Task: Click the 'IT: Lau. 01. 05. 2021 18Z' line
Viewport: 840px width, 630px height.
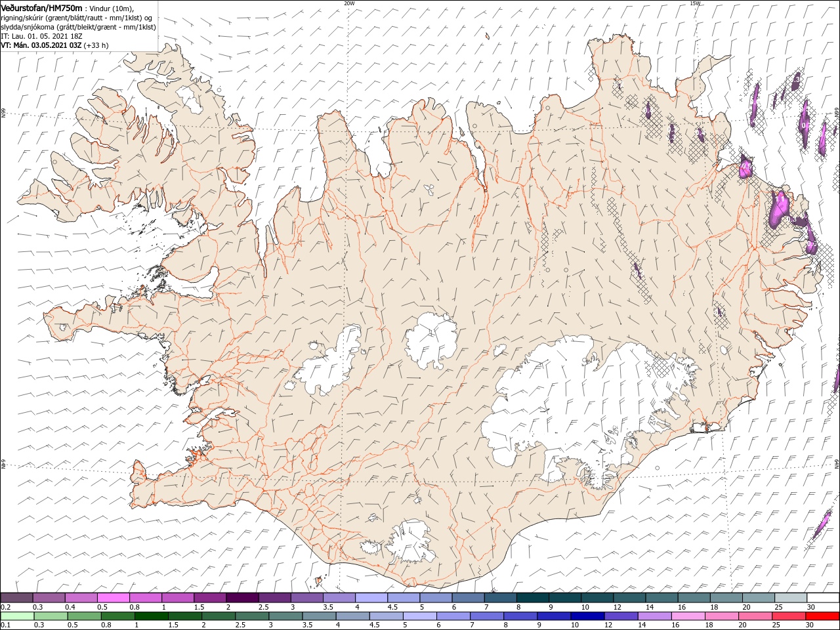Action: click(41, 36)
